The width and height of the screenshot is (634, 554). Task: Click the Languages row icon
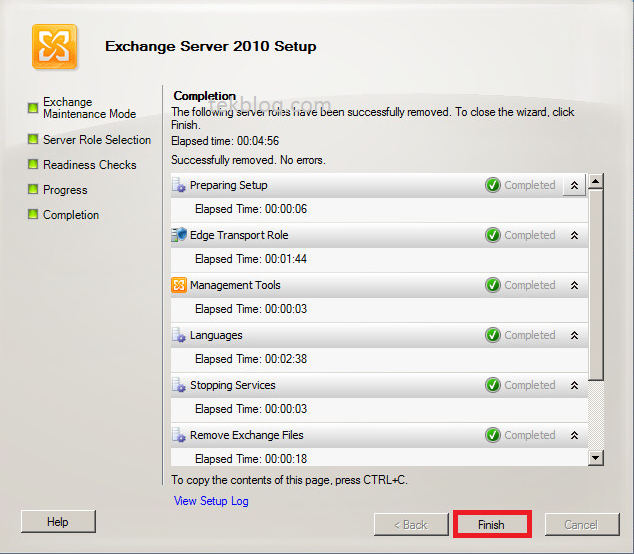pos(179,335)
